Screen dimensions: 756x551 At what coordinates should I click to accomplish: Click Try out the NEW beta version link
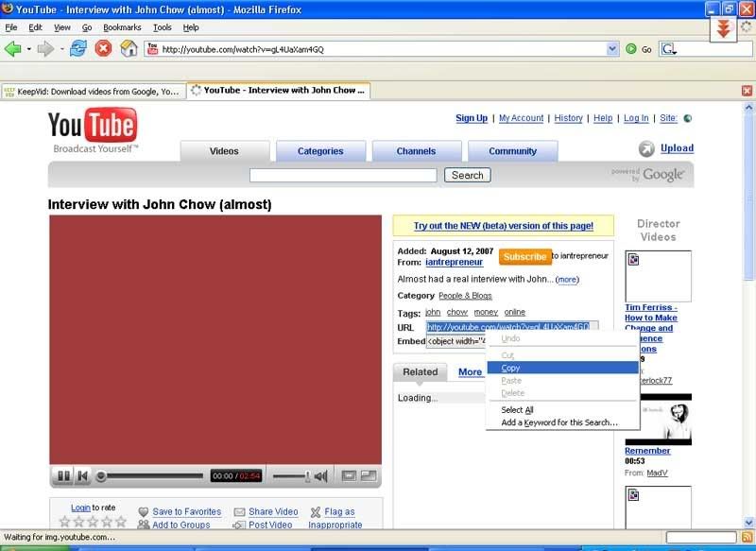click(x=504, y=226)
